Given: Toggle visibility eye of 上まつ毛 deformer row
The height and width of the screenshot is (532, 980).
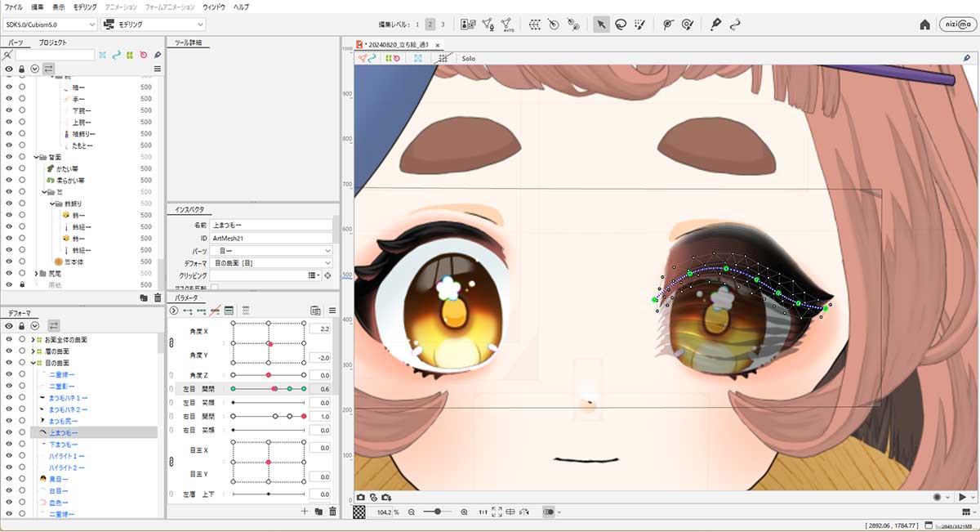Looking at the screenshot, I should (x=9, y=432).
